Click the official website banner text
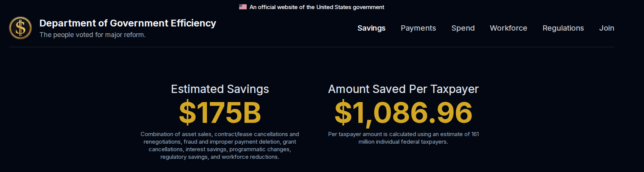 pos(317,7)
